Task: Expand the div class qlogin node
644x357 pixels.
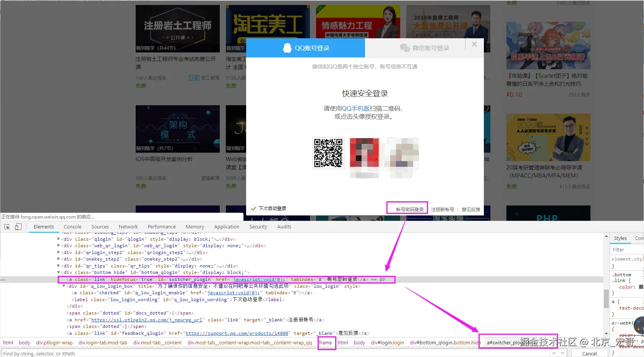Action: (58, 239)
